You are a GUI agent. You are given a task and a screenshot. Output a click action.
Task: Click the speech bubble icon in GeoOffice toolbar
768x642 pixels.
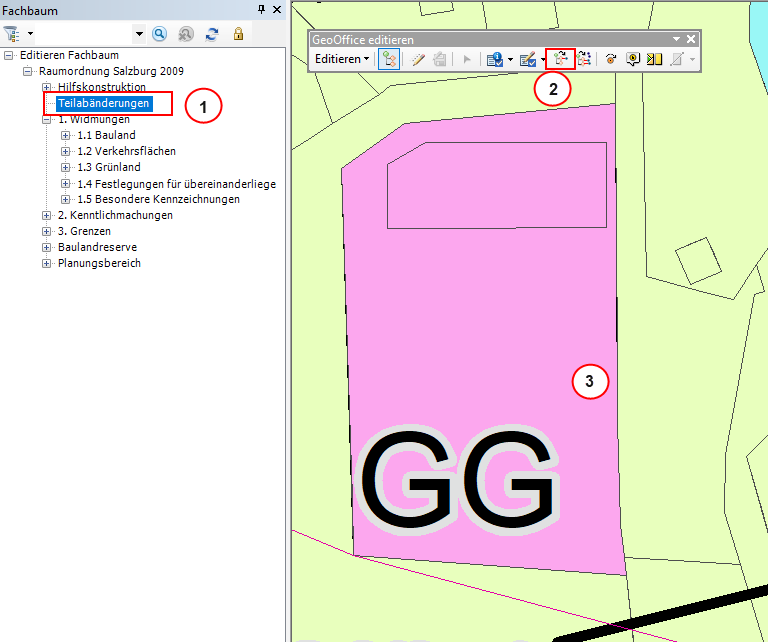[633, 60]
